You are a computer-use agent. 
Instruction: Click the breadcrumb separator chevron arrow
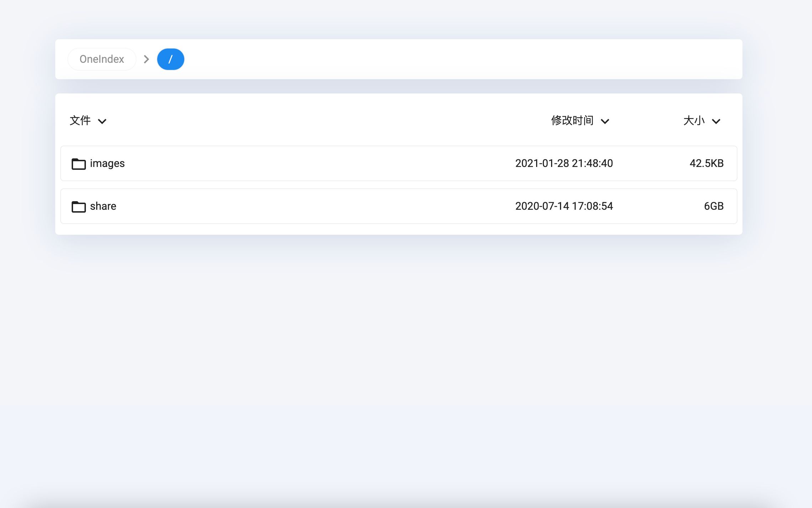coord(146,59)
